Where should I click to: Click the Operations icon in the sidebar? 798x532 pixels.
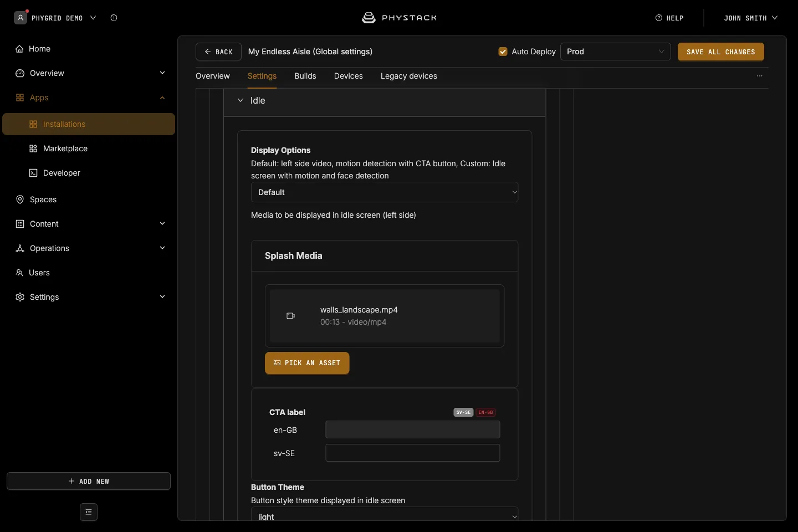coord(20,248)
